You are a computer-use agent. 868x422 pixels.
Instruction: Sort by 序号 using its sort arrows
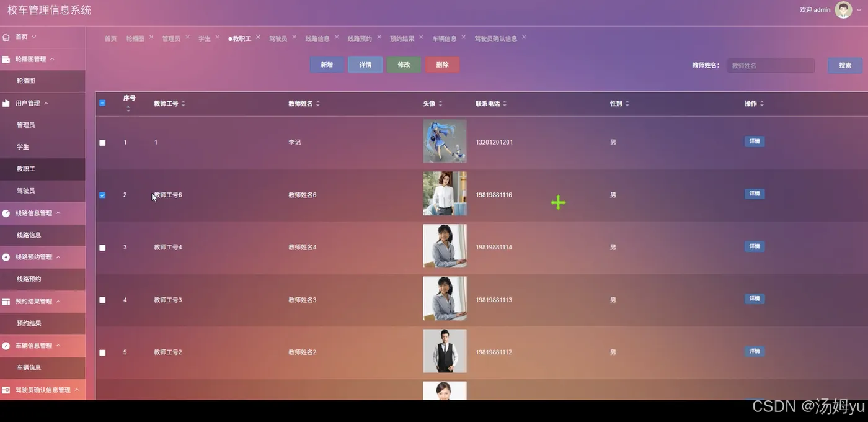point(128,109)
